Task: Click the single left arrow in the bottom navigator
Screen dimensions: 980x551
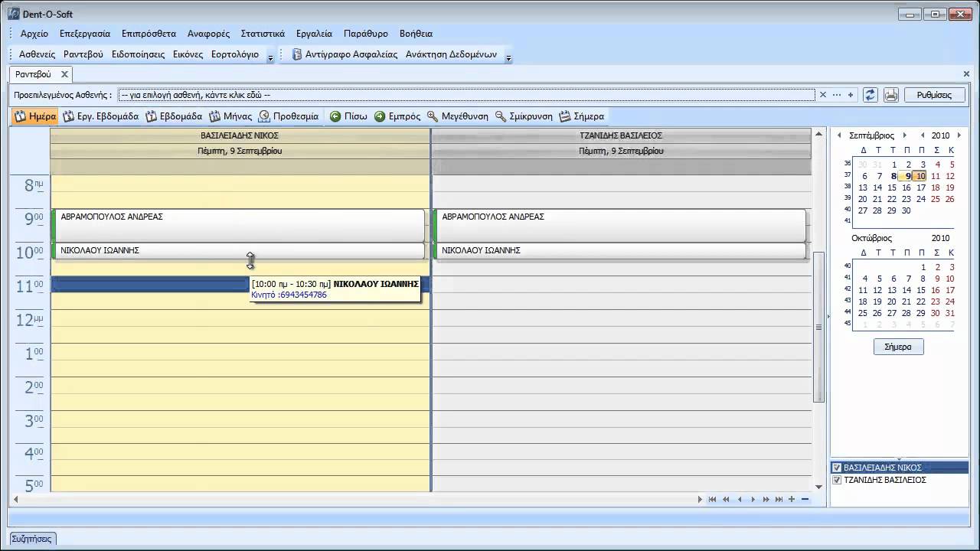Action: pos(740,499)
